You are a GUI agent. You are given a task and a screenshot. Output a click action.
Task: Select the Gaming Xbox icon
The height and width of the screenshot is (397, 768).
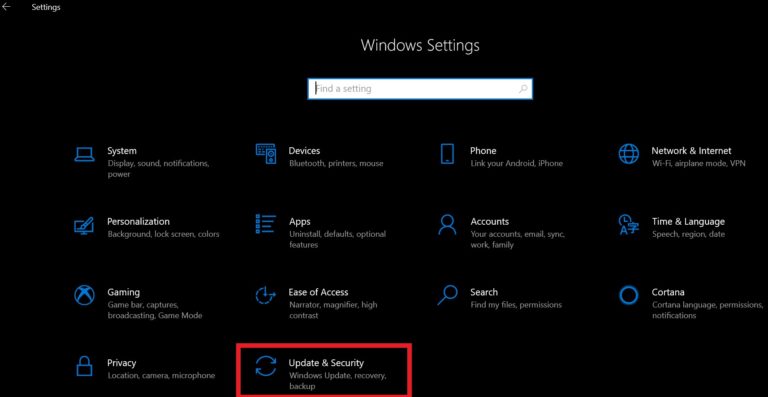click(x=84, y=295)
